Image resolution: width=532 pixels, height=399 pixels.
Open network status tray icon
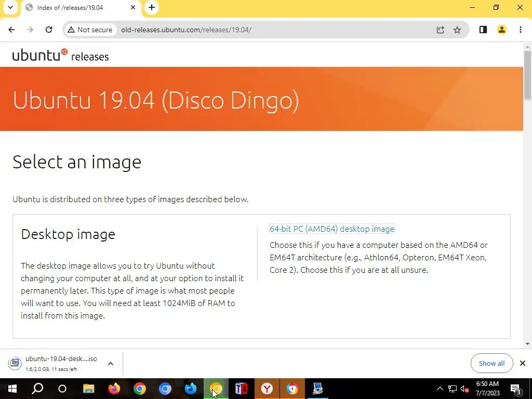(x=453, y=389)
